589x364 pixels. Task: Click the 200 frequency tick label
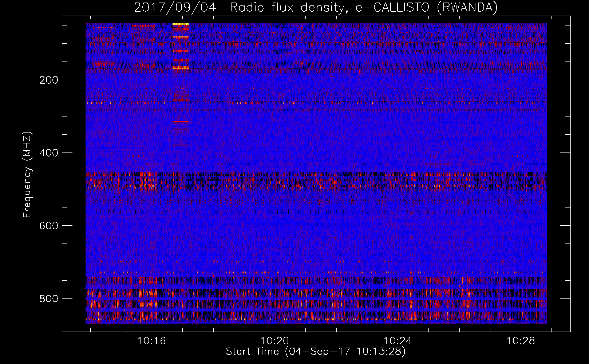coord(49,80)
